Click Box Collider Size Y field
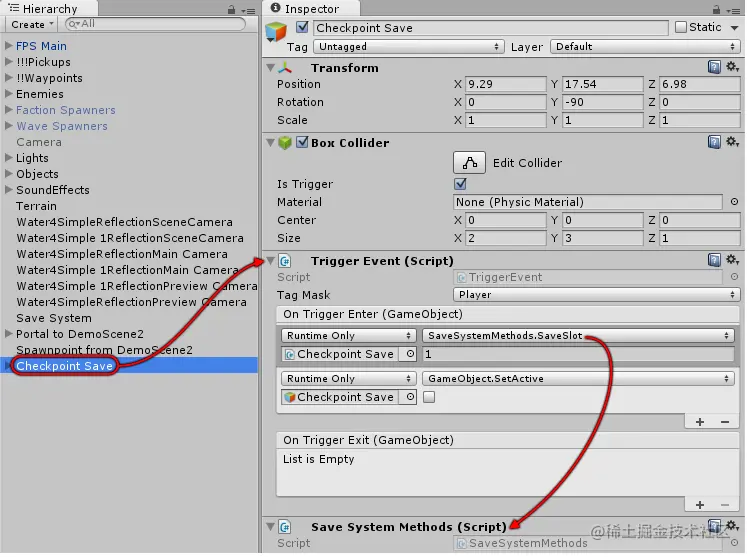The width and height of the screenshot is (747, 557). coord(603,238)
